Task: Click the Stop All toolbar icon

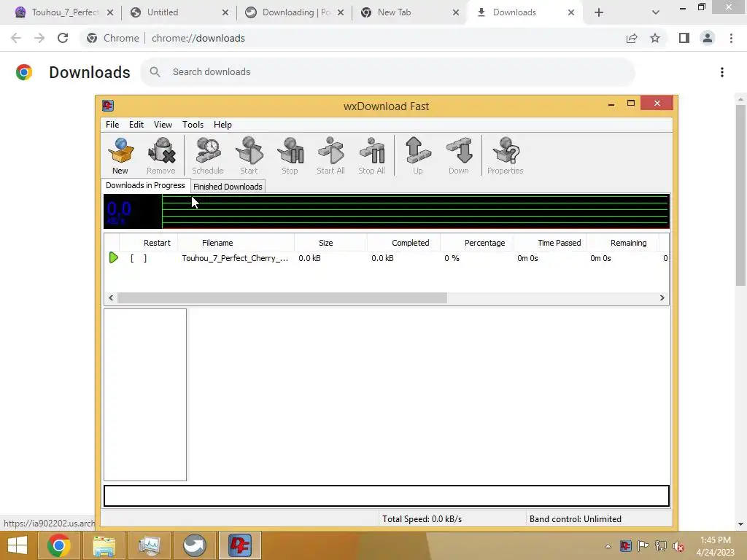Action: pyautogui.click(x=371, y=155)
